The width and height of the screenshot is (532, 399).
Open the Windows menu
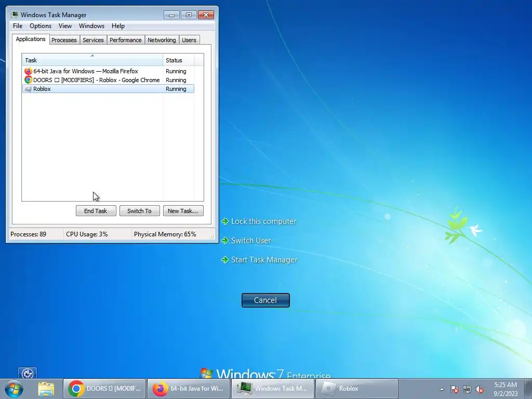point(91,26)
